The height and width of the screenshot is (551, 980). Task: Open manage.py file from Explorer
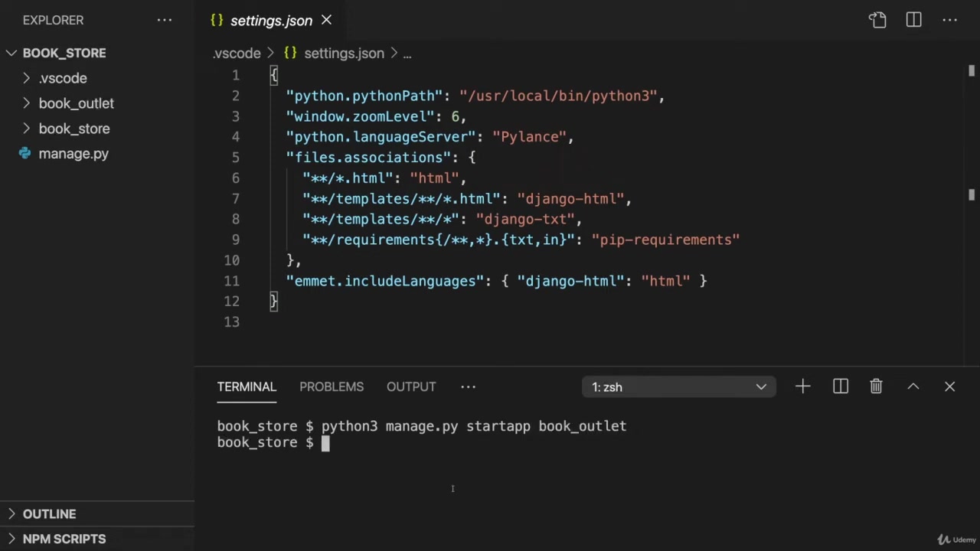[73, 154]
